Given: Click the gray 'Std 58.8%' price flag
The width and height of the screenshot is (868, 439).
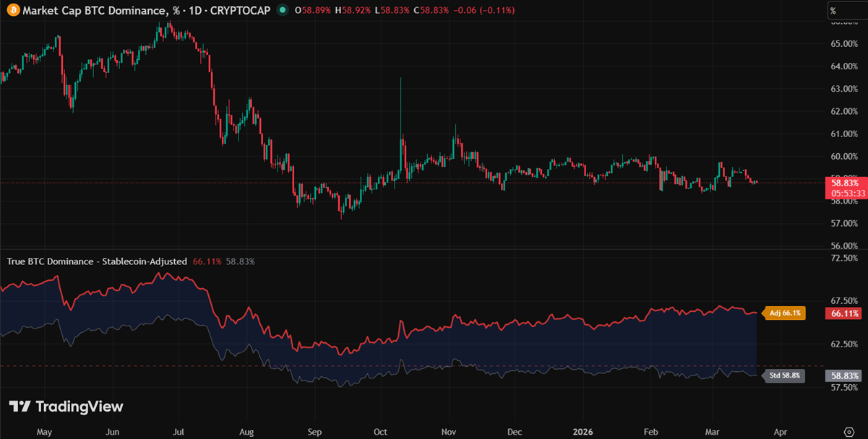Looking at the screenshot, I should pyautogui.click(x=782, y=375).
